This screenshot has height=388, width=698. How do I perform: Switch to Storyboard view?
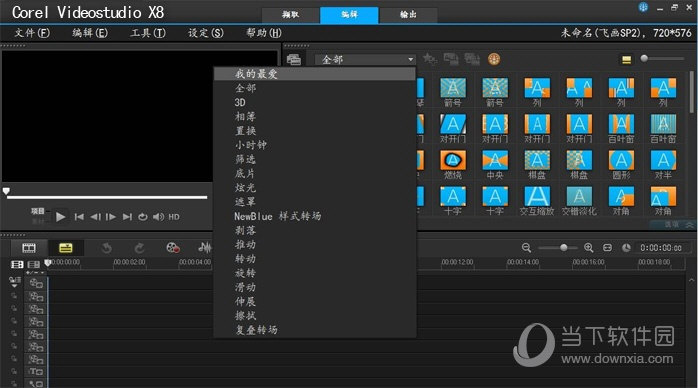pyautogui.click(x=29, y=248)
